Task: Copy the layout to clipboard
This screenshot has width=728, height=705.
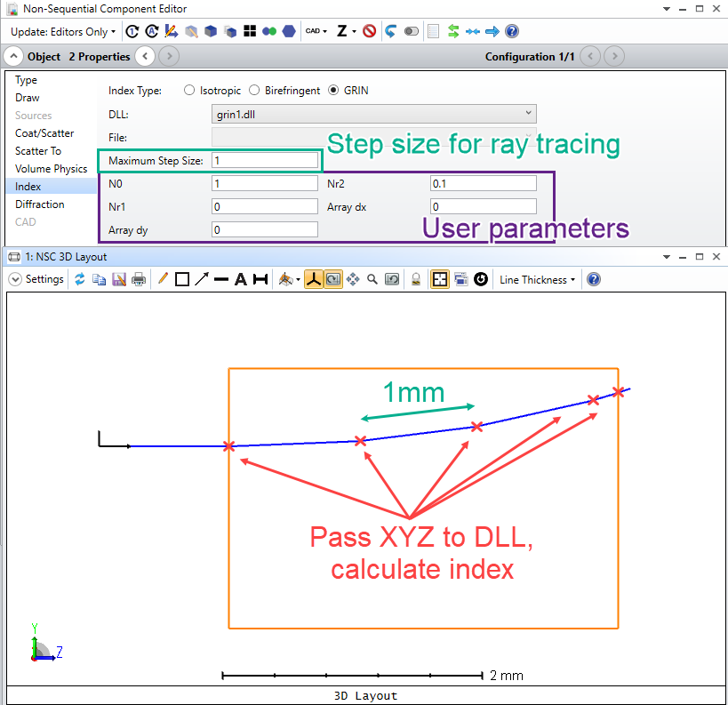Action: pos(99,279)
